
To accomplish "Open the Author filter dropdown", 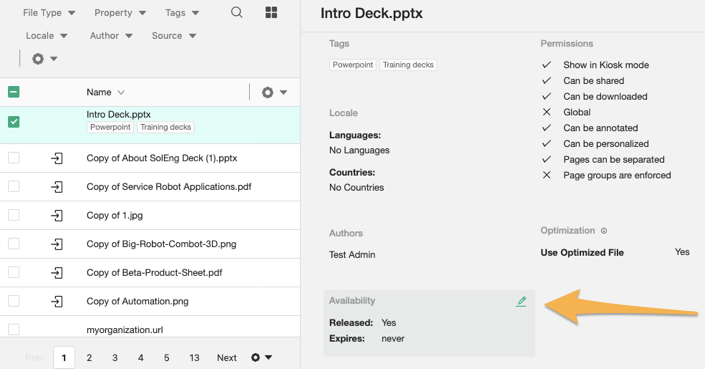I will (x=111, y=36).
